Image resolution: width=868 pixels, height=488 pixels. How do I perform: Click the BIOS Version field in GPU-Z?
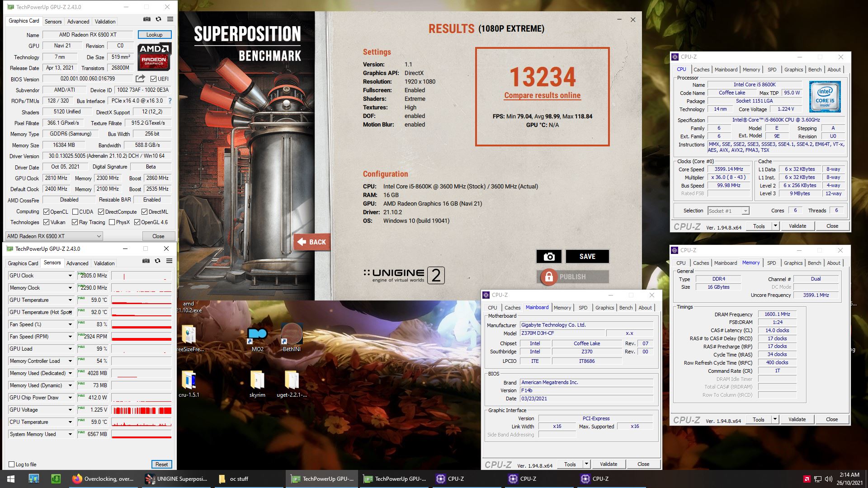click(88, 79)
